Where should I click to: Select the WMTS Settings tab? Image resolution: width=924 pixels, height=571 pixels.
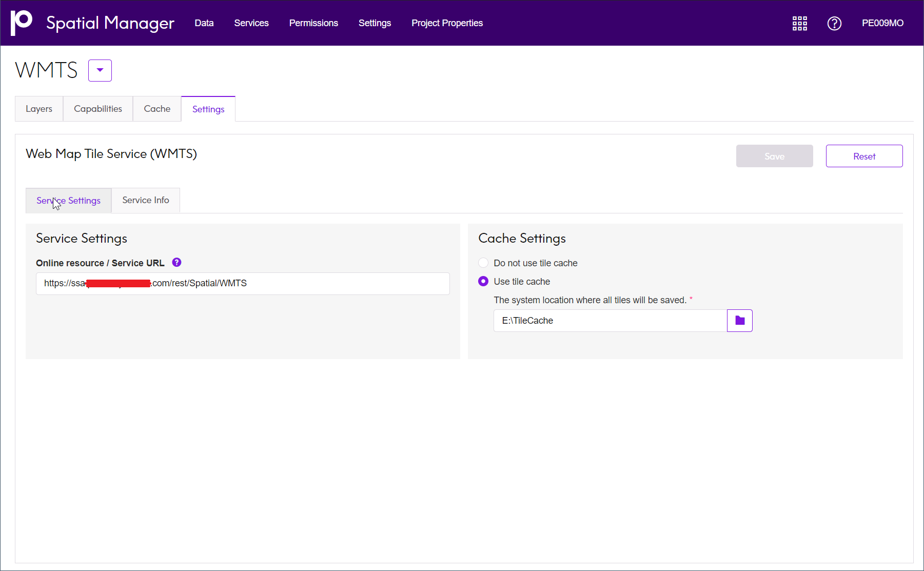[208, 109]
